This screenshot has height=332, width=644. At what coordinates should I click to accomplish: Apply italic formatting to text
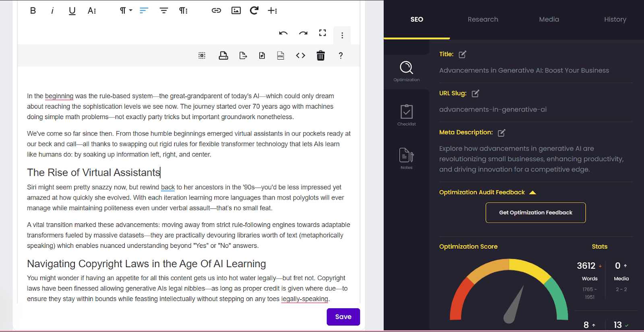pyautogui.click(x=52, y=11)
